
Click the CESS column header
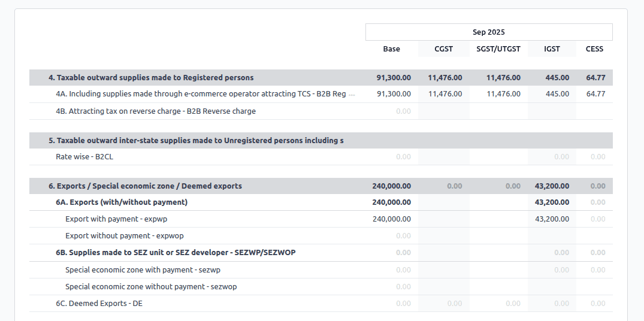(594, 49)
